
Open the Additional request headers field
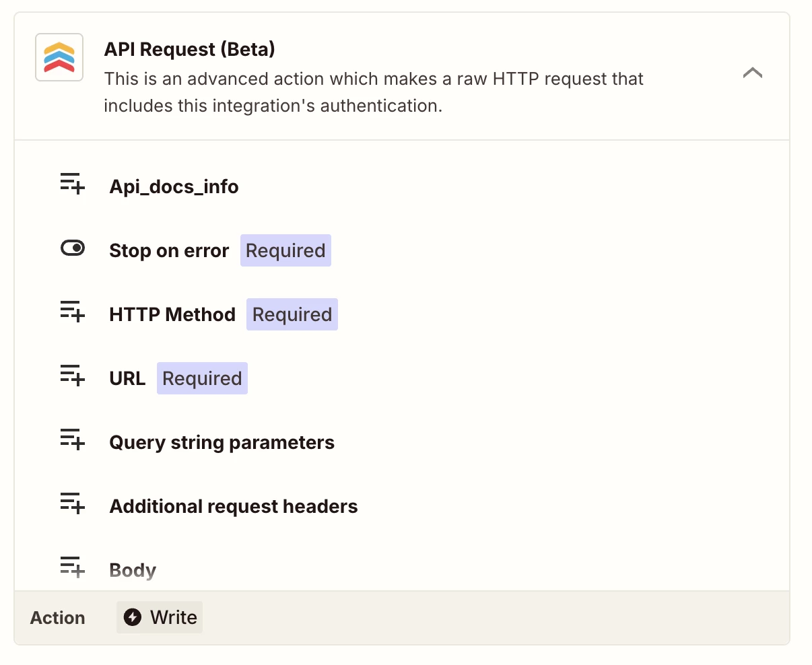point(234,506)
